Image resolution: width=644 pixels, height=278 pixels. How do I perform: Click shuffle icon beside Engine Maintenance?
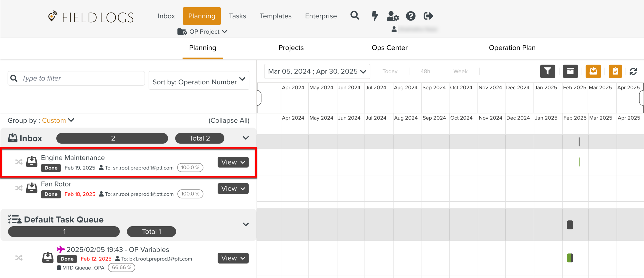click(19, 162)
